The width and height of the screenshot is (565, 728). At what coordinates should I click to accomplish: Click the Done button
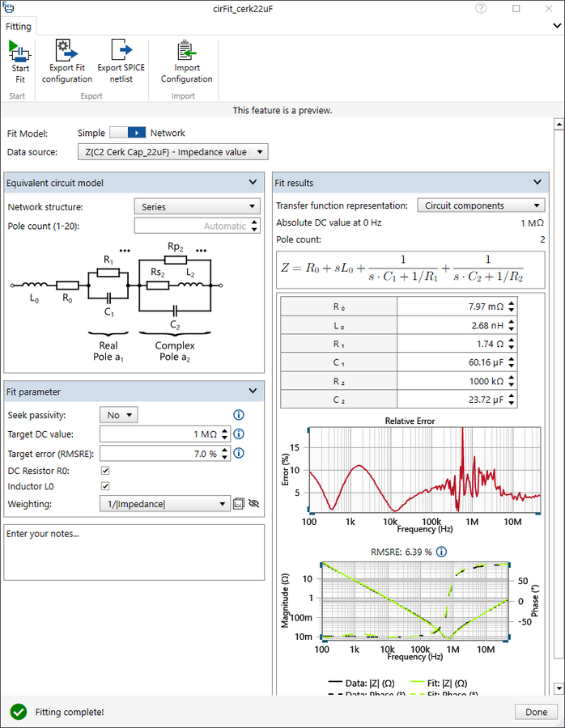(x=536, y=712)
